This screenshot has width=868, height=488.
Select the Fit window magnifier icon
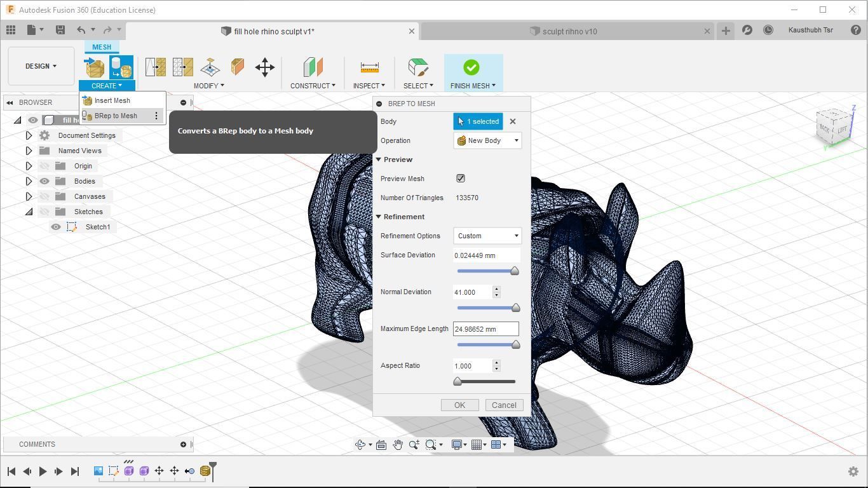click(x=430, y=444)
